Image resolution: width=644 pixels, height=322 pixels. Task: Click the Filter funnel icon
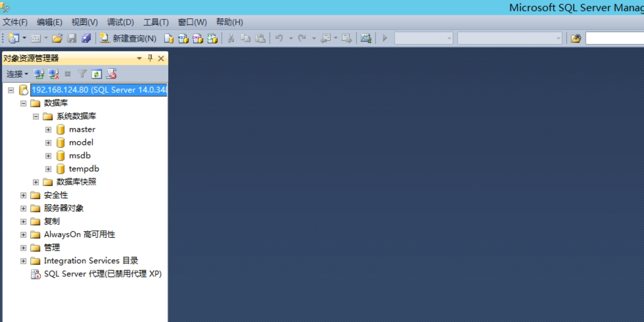pyautogui.click(x=82, y=74)
